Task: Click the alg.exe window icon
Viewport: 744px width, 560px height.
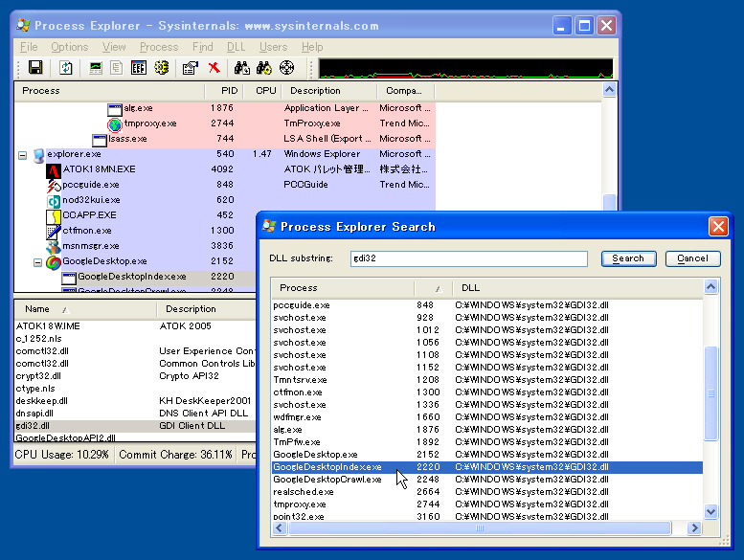Action: tap(115, 109)
